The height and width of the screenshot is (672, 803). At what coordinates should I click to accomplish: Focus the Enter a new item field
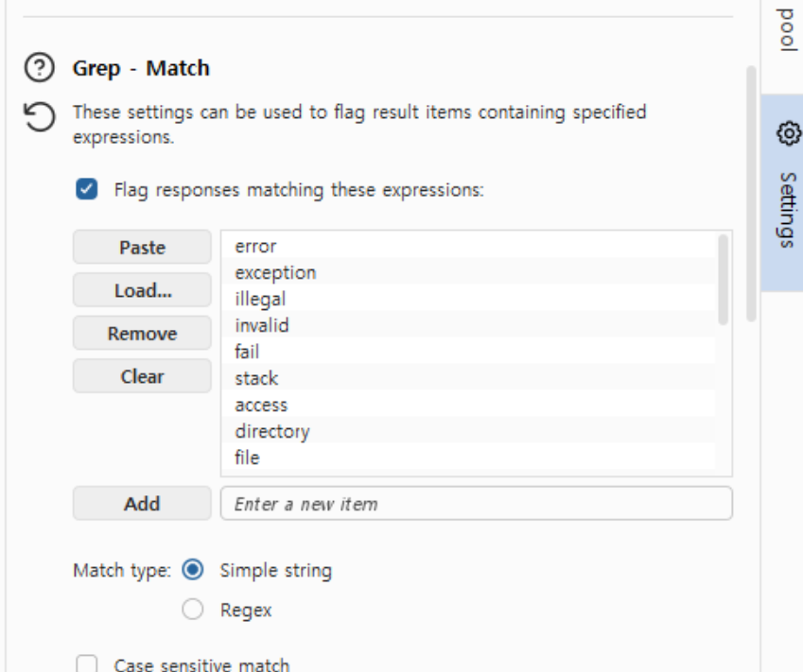(x=477, y=504)
